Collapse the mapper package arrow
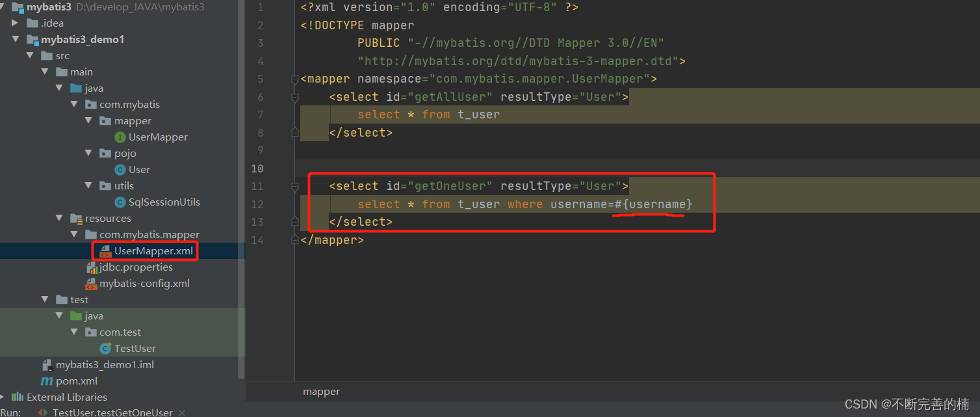The width and height of the screenshot is (980, 417). click(88, 120)
